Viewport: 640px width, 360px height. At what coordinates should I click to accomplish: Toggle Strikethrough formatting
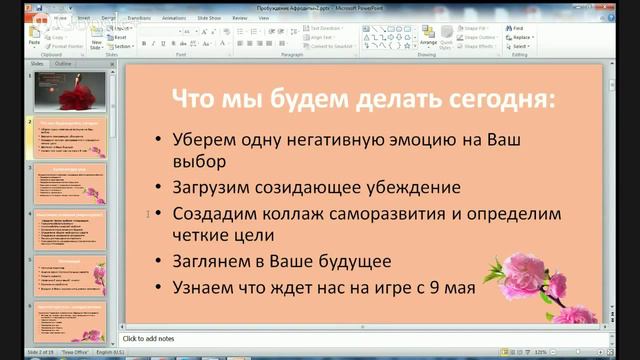point(183,43)
